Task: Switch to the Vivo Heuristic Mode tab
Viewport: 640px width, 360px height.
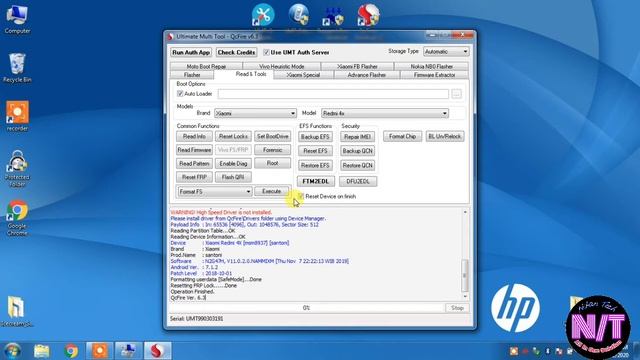Action: tap(282, 66)
